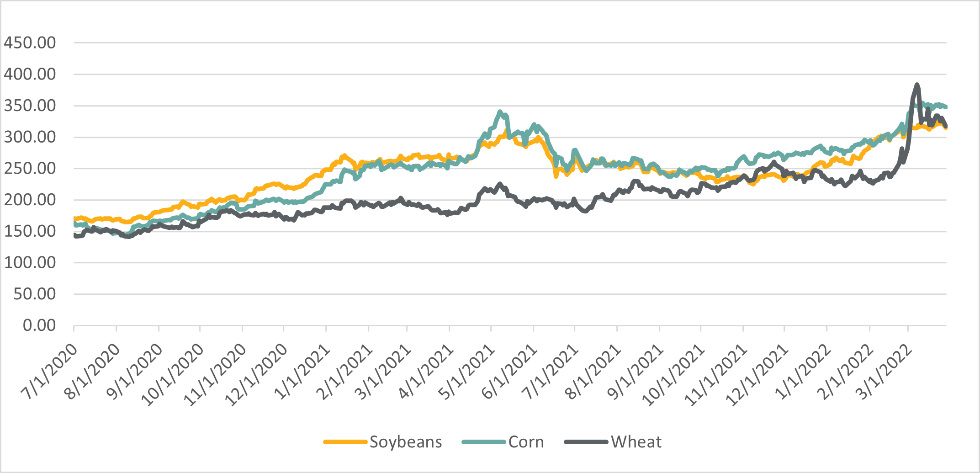
Task: Select the teal Corn legend line swatch
Action: tap(484, 442)
